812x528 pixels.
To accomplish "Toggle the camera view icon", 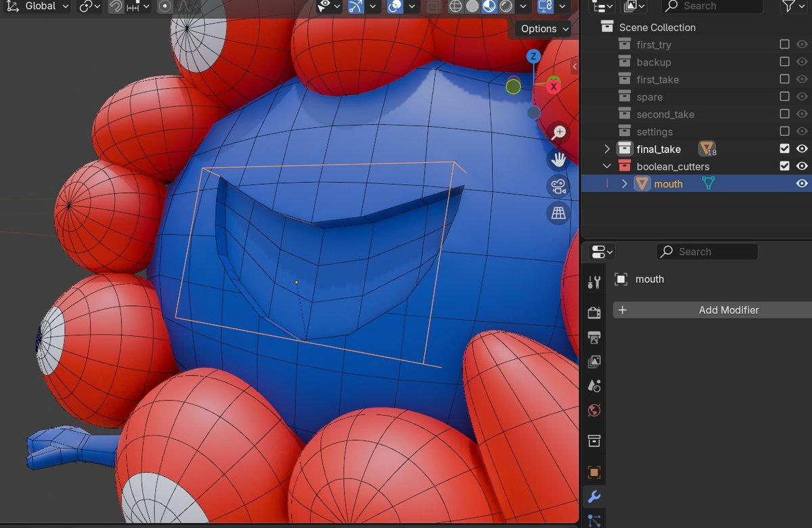I will (558, 187).
